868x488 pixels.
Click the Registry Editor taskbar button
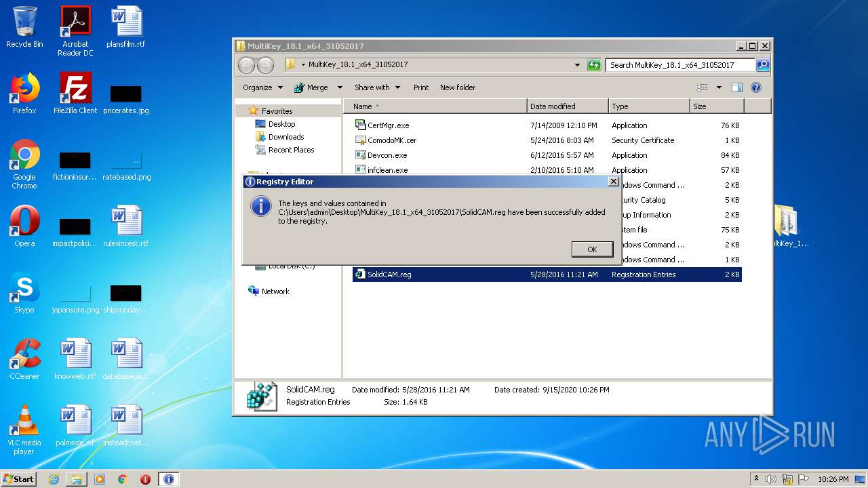coord(169,479)
